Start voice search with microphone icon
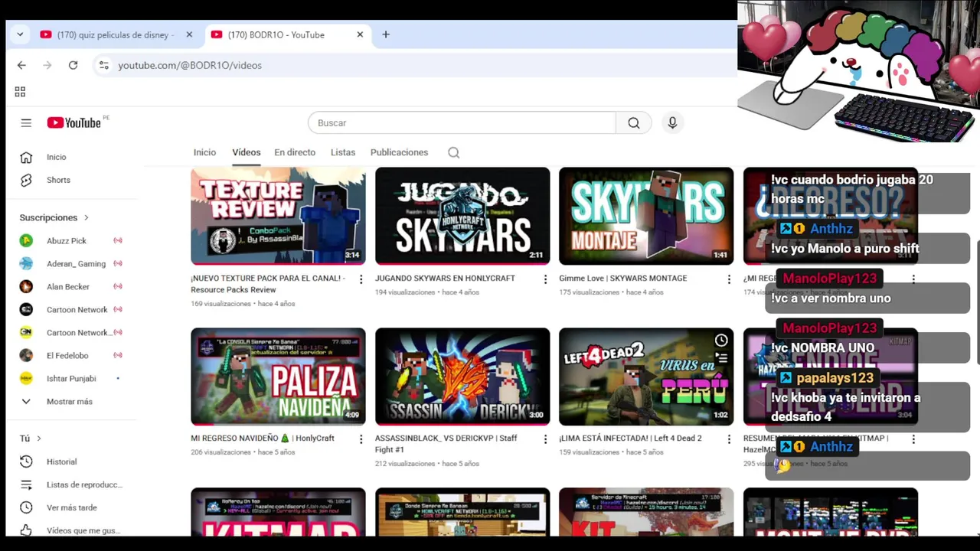Viewport: 980px width, 551px height. coord(672,122)
